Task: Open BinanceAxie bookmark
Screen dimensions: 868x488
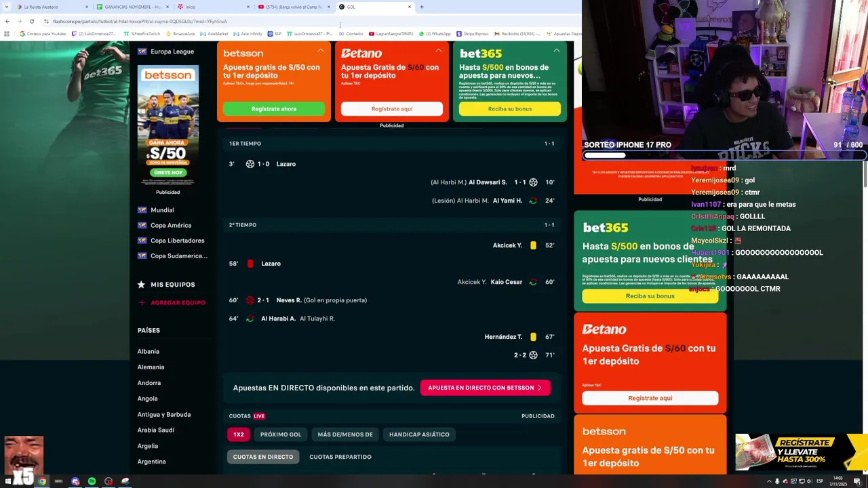Action: pos(180,34)
